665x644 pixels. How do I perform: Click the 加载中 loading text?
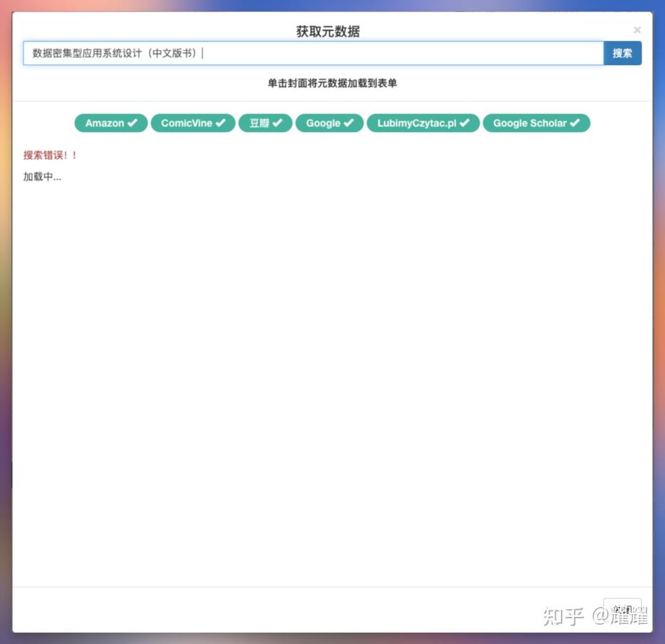point(41,176)
